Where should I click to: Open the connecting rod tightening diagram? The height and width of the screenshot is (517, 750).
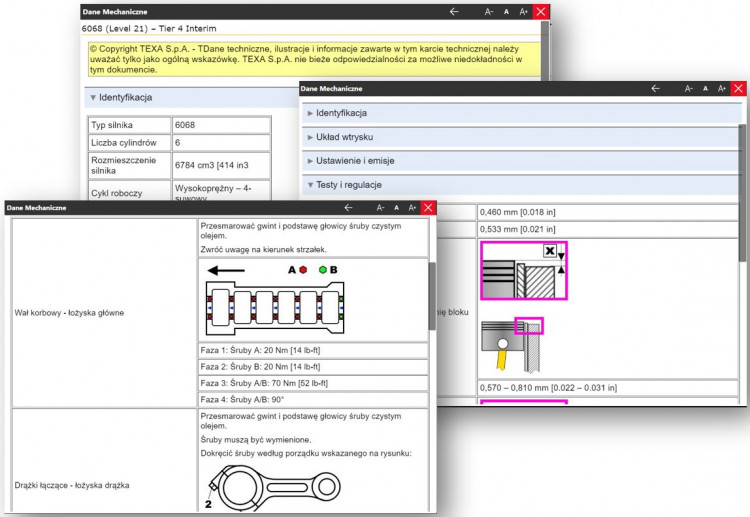click(274, 488)
